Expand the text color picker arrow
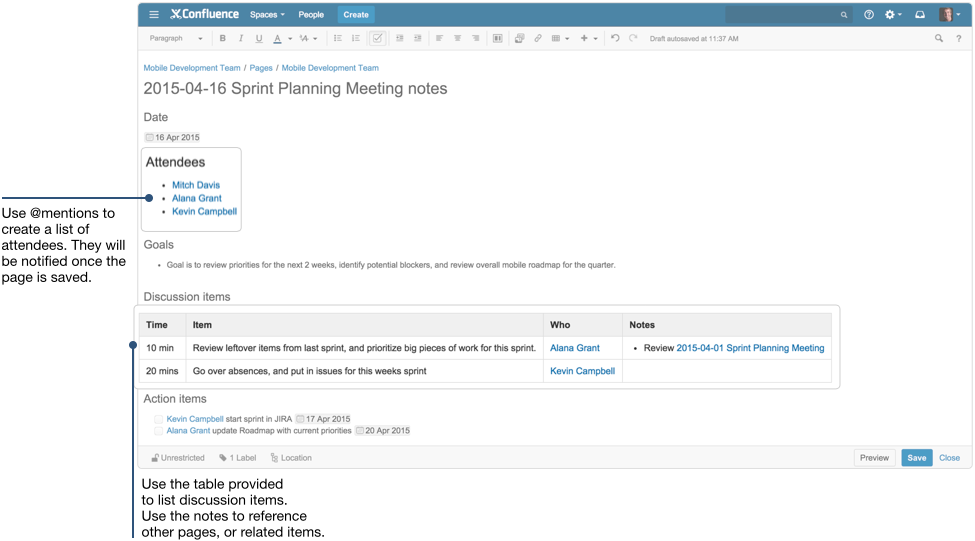Viewport: 975px width, 541px height. (290, 39)
